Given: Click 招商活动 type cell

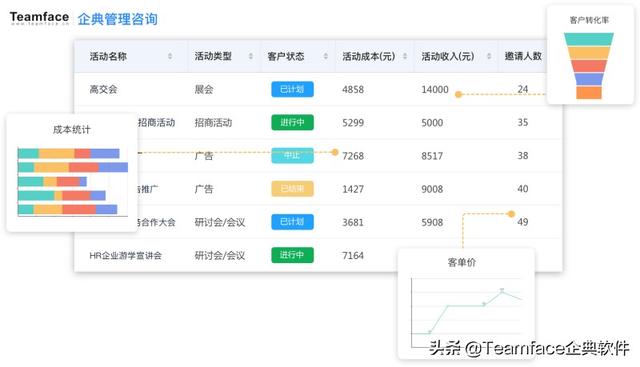Looking at the screenshot, I should click(213, 122).
